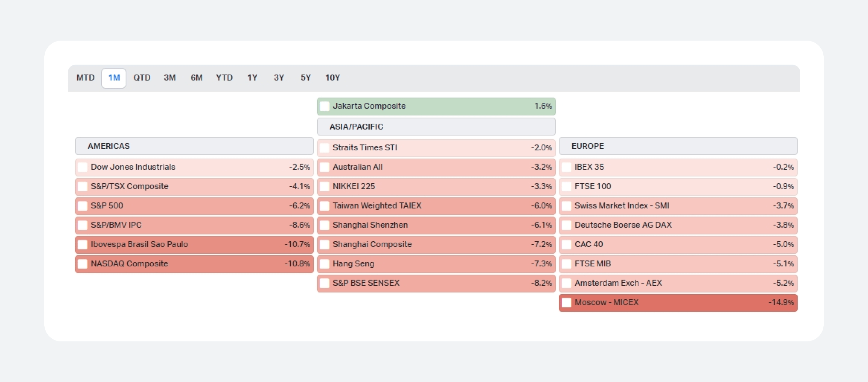Viewport: 868px width, 382px height.
Task: Click the S&P/BMV IPC -8.6% value
Action: 299,225
